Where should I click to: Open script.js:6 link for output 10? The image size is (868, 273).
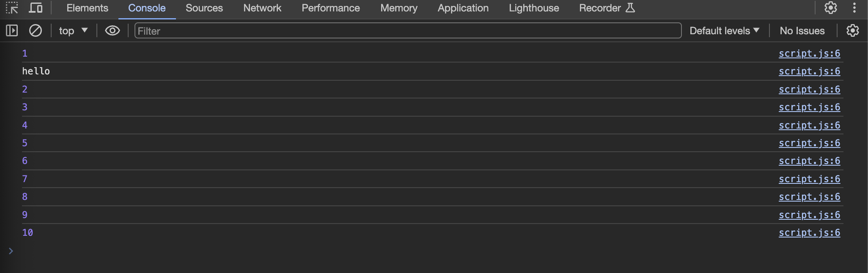tap(809, 233)
